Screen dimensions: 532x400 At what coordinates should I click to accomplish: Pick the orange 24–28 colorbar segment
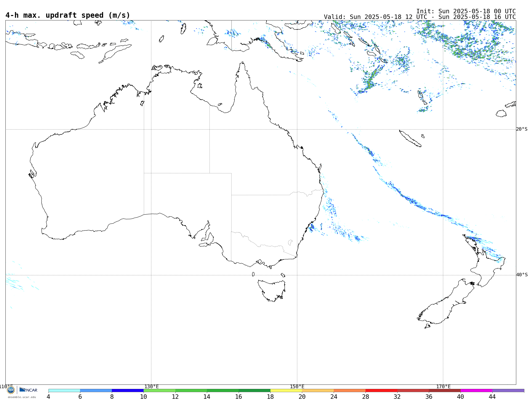(x=350, y=391)
